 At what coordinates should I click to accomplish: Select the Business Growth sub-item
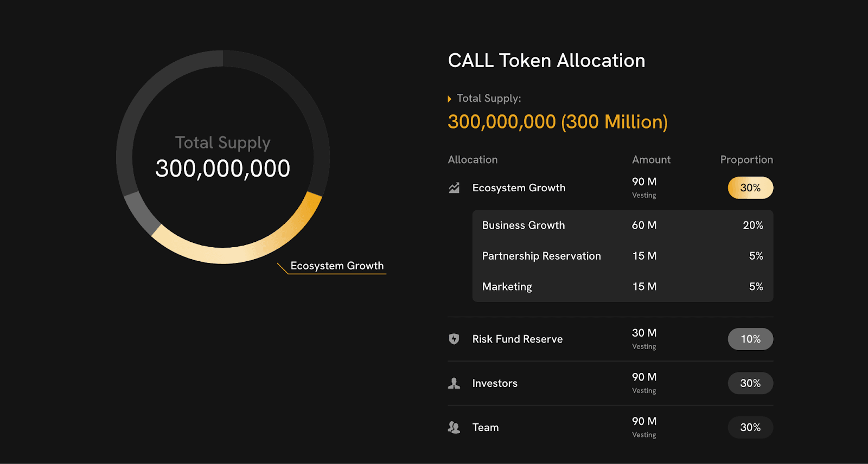click(x=524, y=225)
